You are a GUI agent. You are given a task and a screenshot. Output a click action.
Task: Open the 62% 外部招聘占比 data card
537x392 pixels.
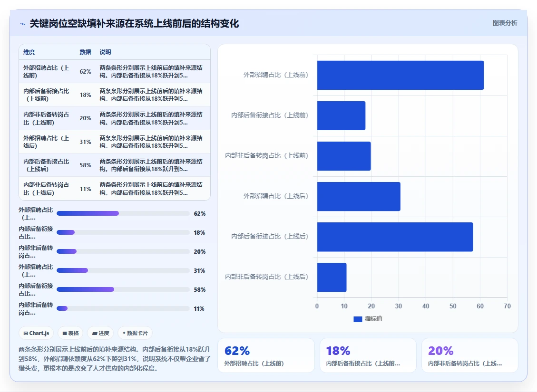[266, 355]
